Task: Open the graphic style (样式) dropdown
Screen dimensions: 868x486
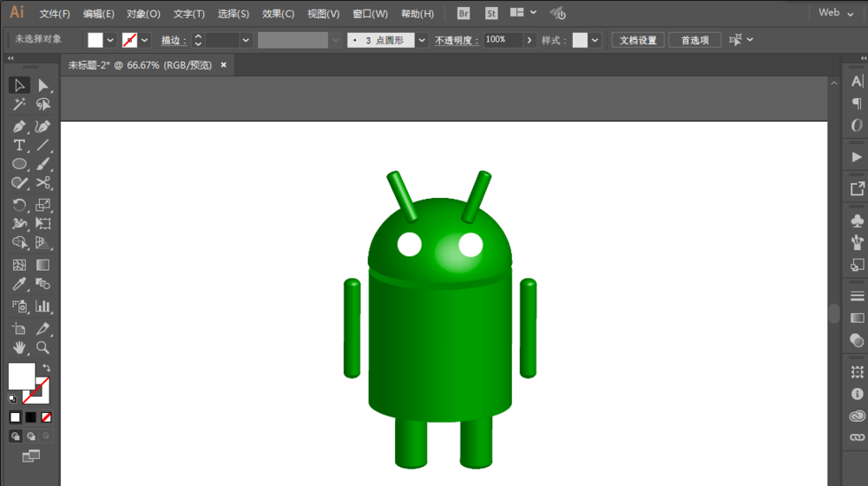Action: click(595, 40)
